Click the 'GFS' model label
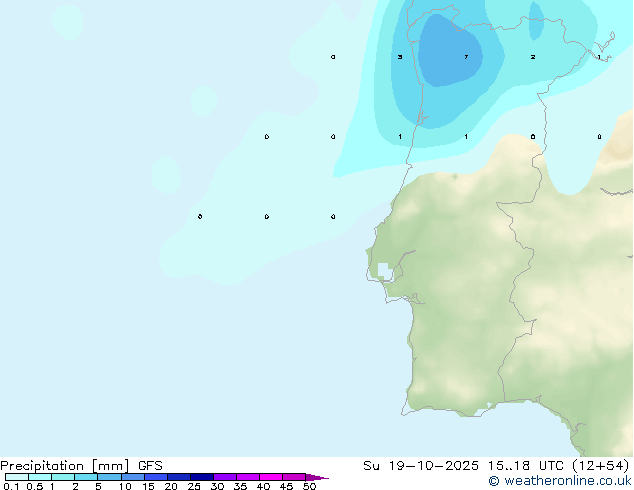This screenshot has height=490, width=634. (150, 466)
